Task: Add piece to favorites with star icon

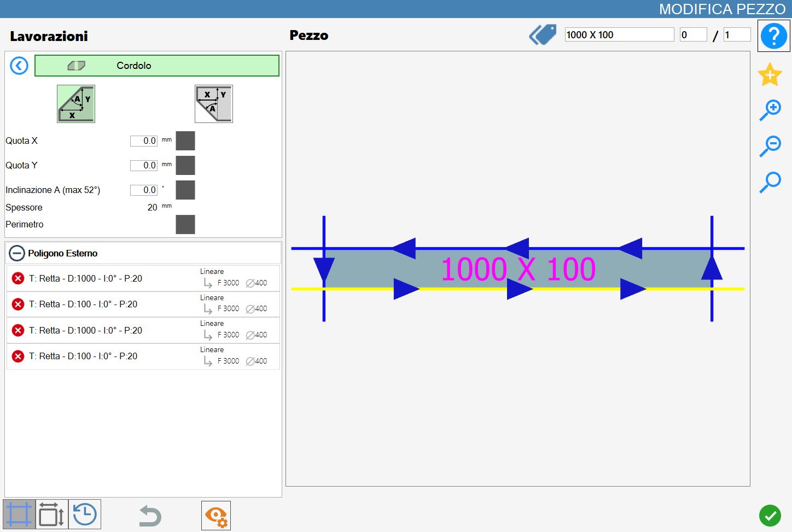Action: point(770,74)
